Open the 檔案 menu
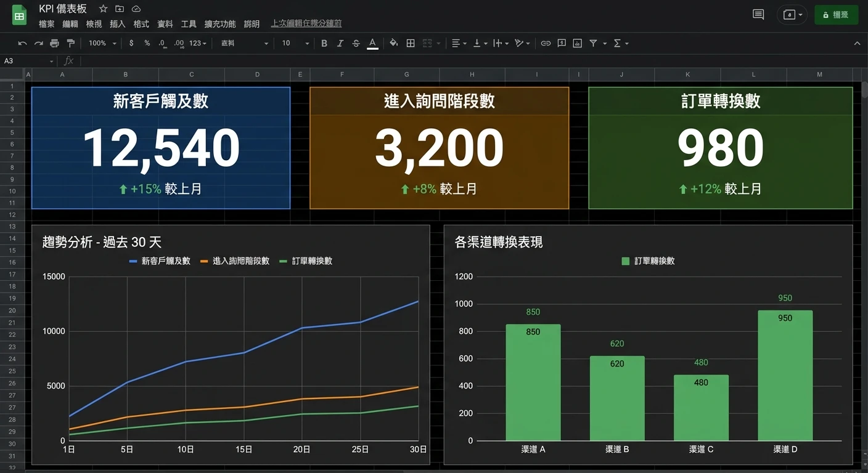The height and width of the screenshot is (473, 868). tap(46, 24)
